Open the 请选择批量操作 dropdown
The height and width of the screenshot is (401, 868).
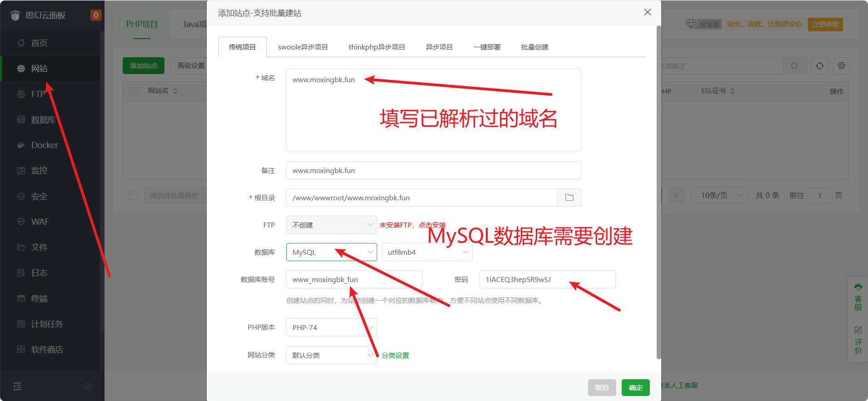pos(175,195)
